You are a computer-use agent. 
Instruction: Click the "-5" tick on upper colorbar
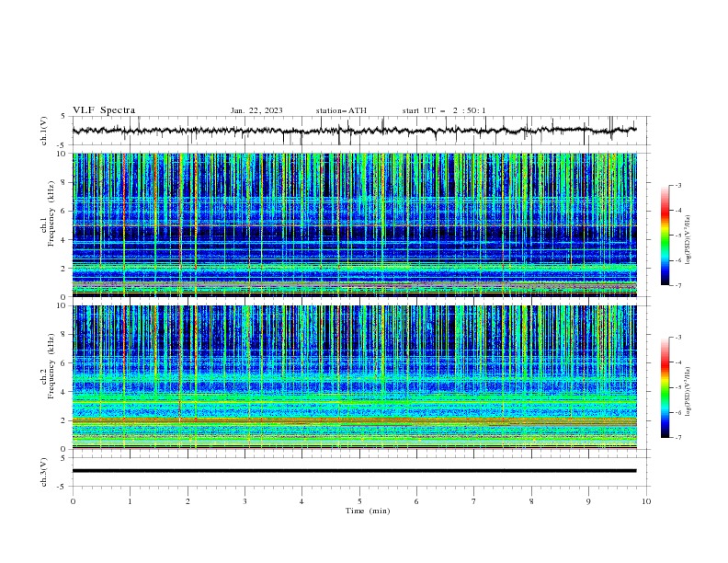coord(678,236)
